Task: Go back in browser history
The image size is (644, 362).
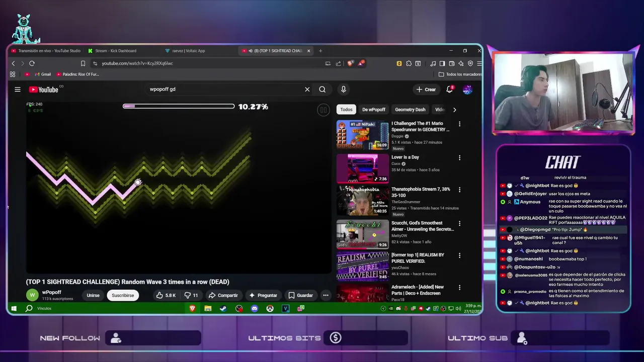Action: (x=13, y=63)
